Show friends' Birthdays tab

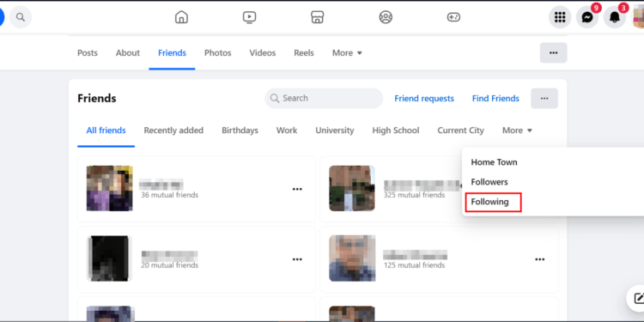point(240,131)
